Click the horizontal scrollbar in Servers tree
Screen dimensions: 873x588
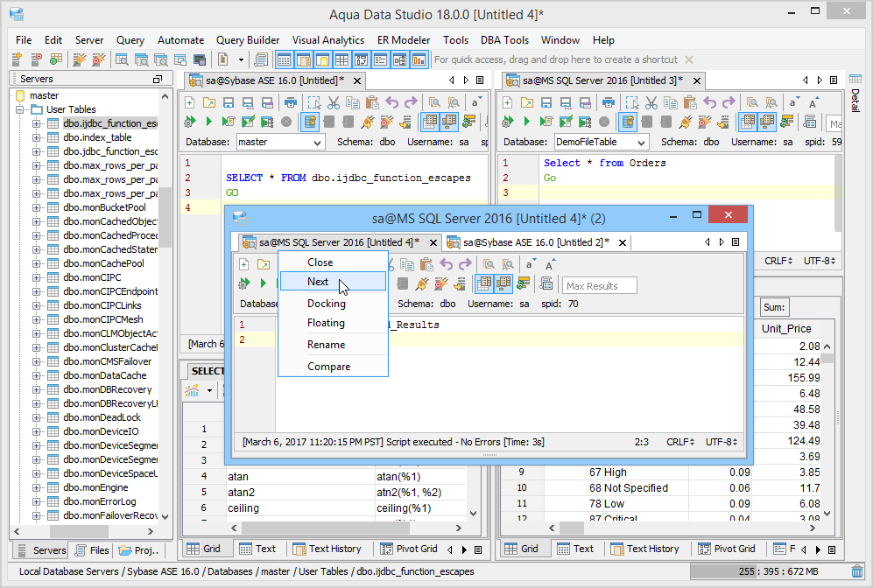point(79,531)
